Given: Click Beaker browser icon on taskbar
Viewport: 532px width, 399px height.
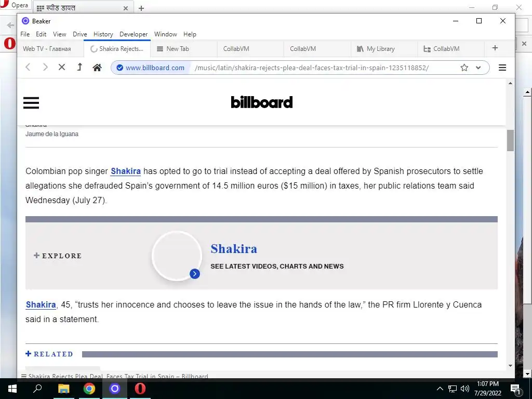Looking at the screenshot, I should click(115, 389).
